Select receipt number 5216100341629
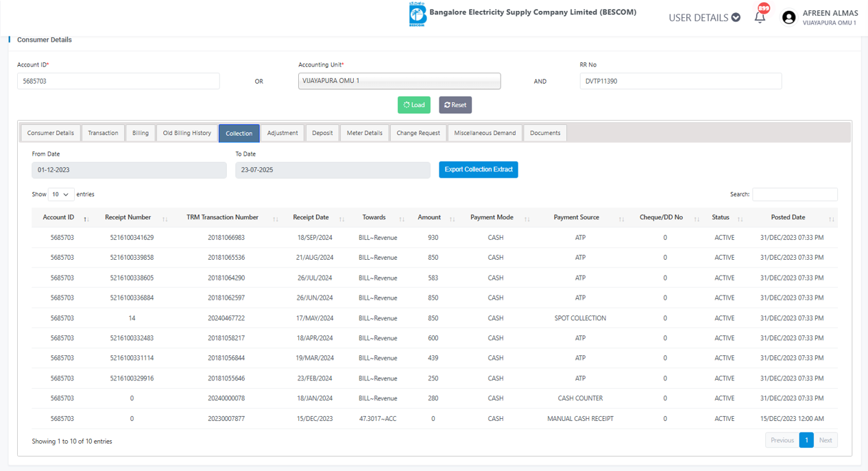Viewport: 868px width, 471px height. [x=132, y=238]
